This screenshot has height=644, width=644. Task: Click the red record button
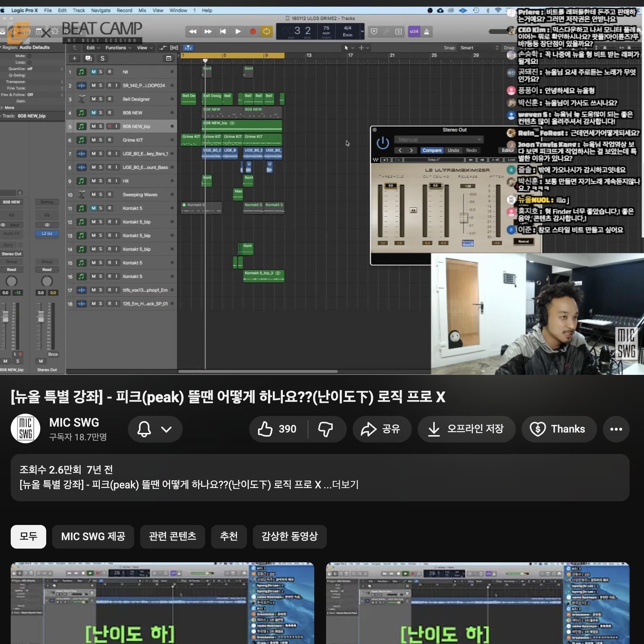pos(253,31)
